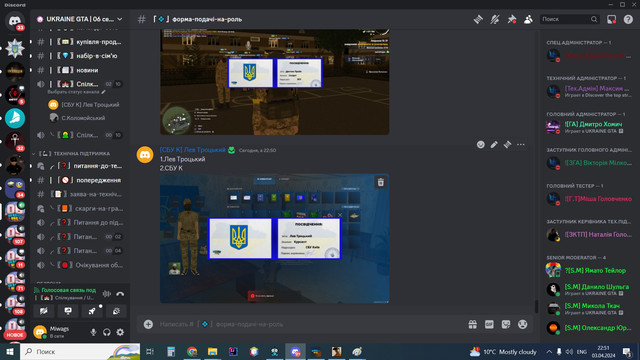Join Очікування об... voice channel

[80, 265]
